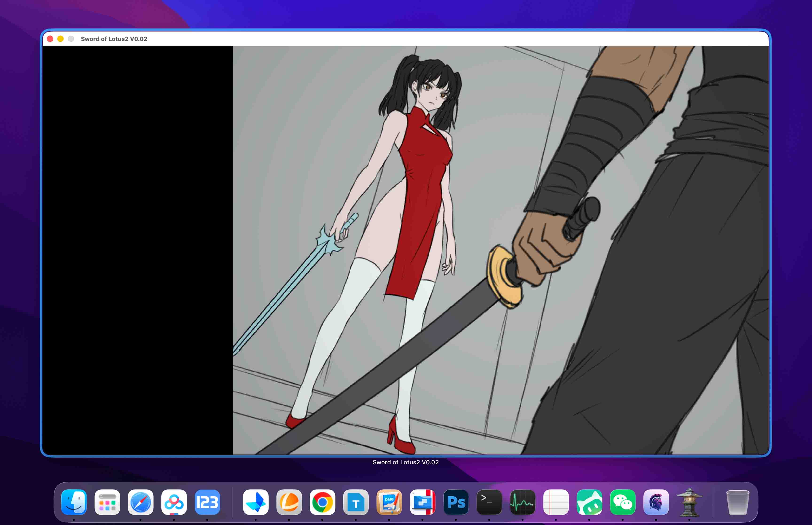Open the Spartan helmet app icon

tap(656, 502)
